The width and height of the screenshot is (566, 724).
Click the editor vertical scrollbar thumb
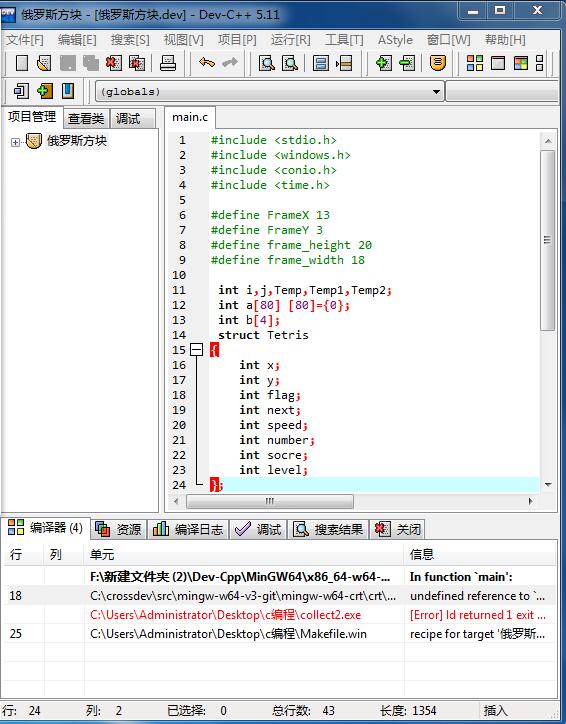point(548,240)
